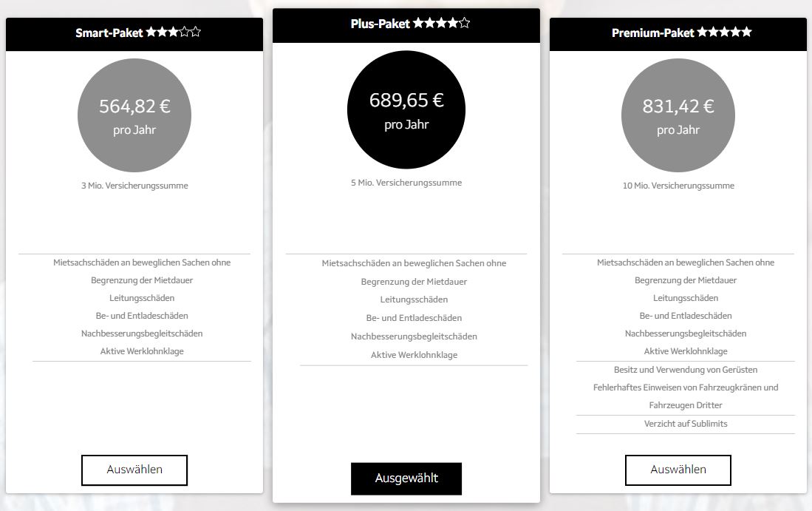
Task: Click the Premium-Paket five-star rating
Action: click(724, 32)
